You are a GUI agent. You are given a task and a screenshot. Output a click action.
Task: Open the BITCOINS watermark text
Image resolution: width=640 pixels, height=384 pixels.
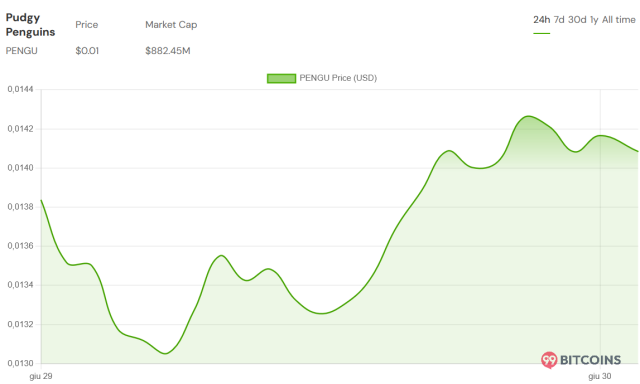pos(590,360)
